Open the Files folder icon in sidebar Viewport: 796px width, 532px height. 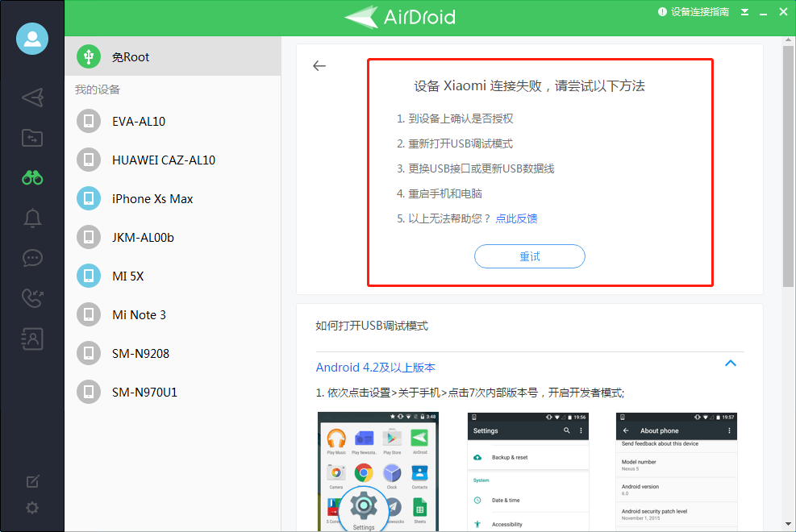point(32,138)
